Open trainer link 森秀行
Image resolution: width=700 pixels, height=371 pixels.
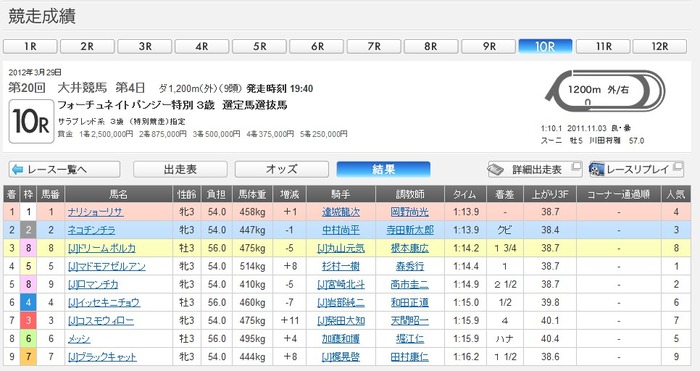tap(409, 267)
